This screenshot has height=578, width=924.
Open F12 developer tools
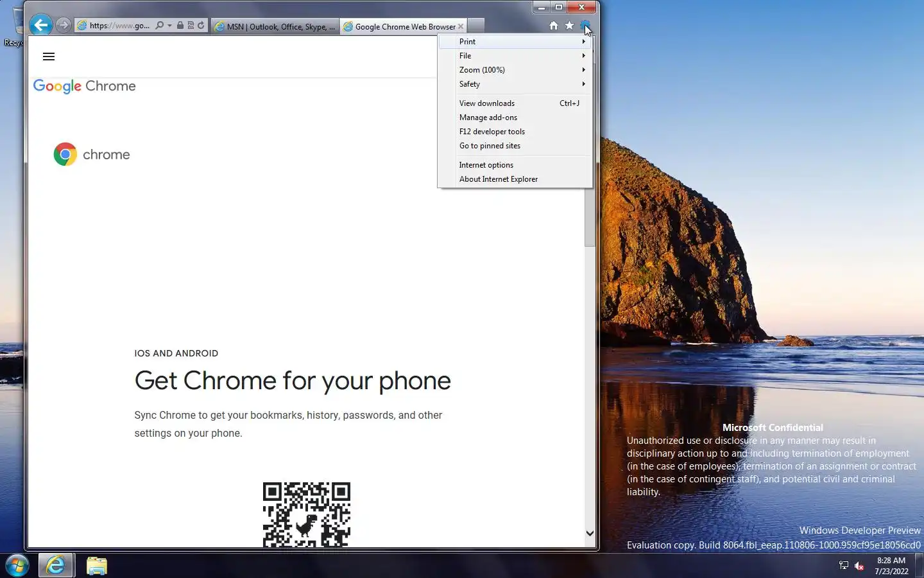[x=515, y=132]
